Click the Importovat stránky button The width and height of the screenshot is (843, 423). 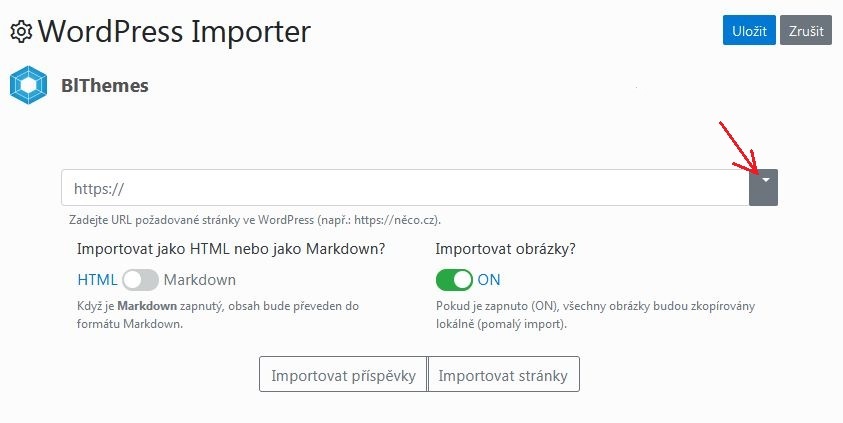pos(503,376)
